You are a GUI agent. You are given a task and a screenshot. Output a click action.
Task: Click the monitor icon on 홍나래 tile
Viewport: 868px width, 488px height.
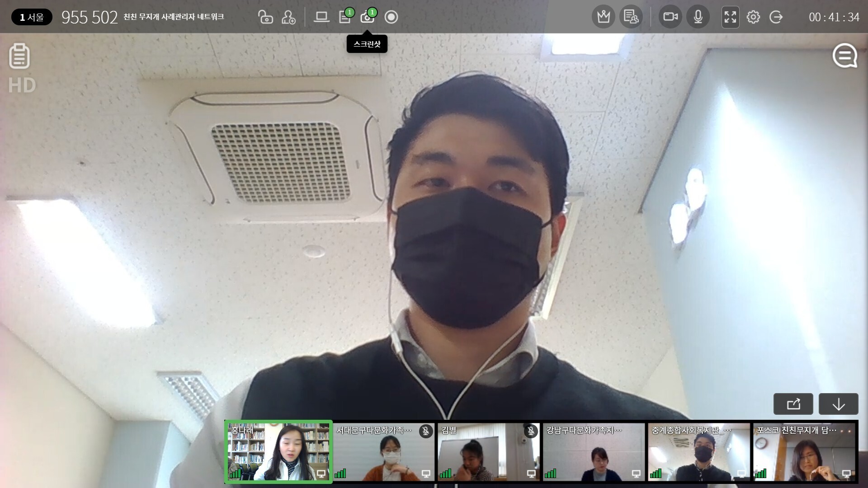[321, 474]
